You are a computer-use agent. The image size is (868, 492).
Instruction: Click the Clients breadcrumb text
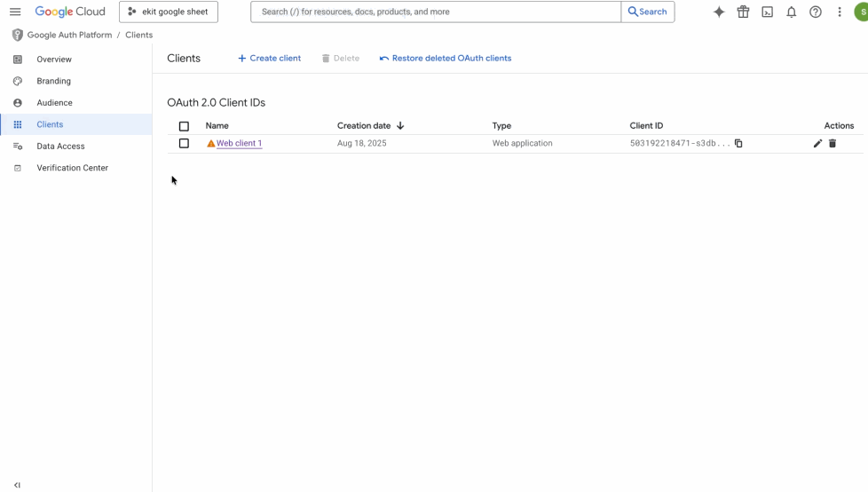pos(139,35)
